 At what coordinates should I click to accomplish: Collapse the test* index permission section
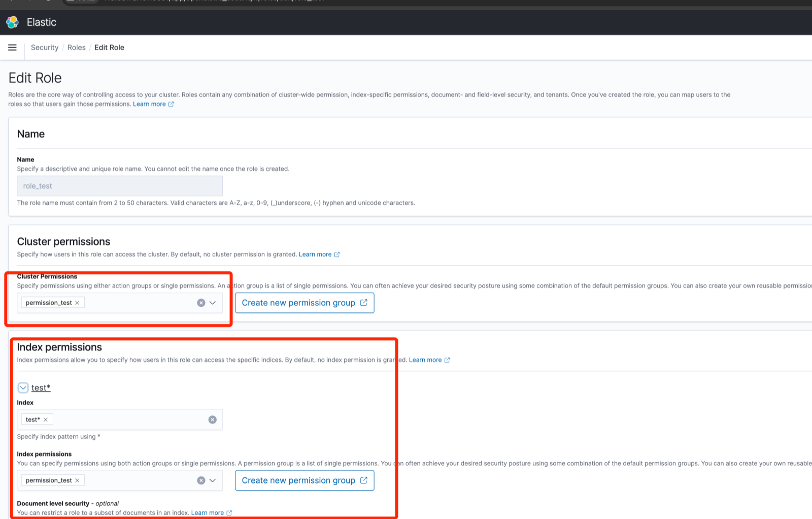[23, 388]
